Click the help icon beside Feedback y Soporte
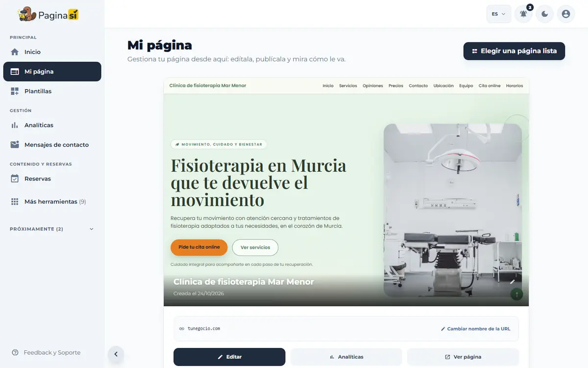 click(15, 353)
